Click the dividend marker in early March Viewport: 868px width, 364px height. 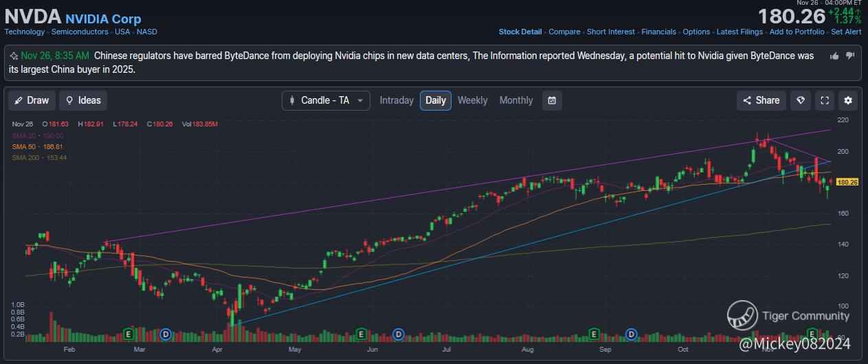point(165,334)
